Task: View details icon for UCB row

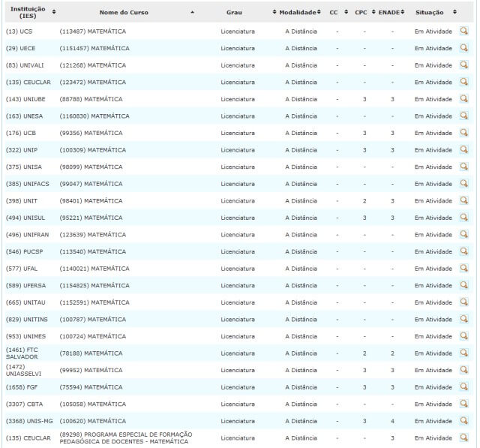Action: tap(463, 133)
